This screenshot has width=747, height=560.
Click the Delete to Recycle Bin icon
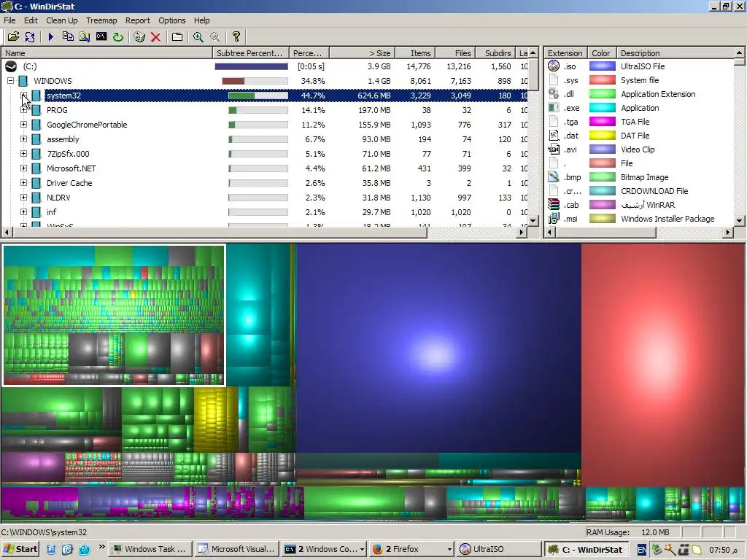139,36
